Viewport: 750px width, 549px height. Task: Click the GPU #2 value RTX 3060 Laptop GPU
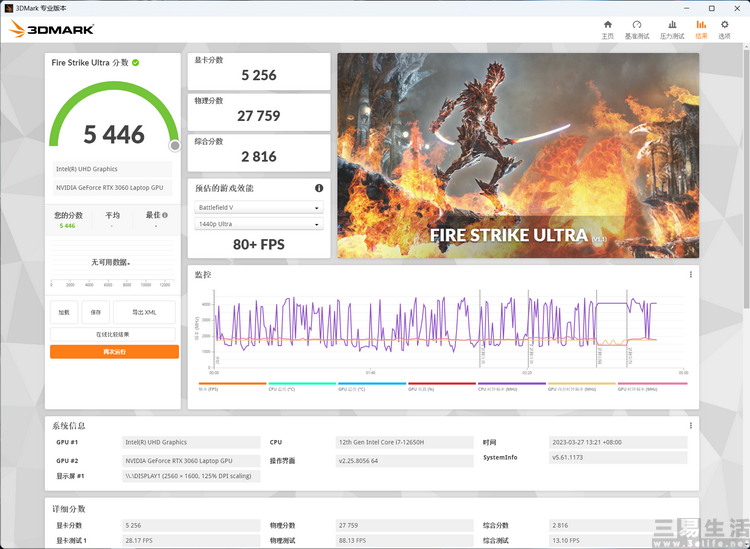[x=191, y=461]
